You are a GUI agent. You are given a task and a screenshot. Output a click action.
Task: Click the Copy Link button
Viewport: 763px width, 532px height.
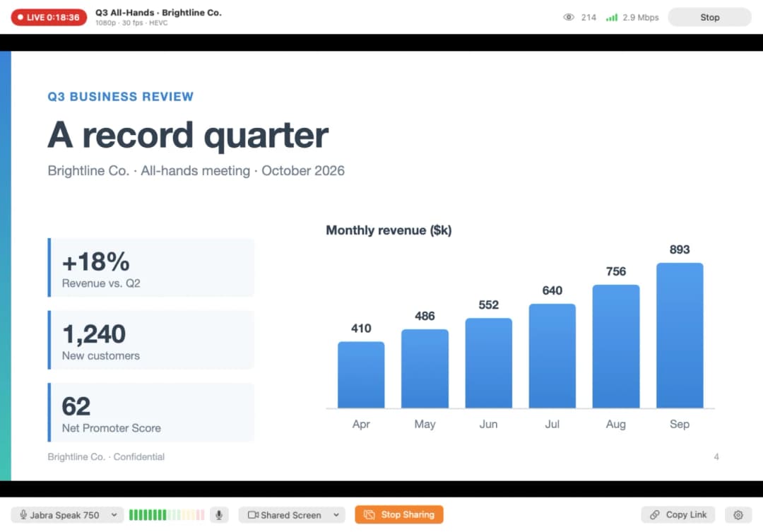tap(678, 515)
